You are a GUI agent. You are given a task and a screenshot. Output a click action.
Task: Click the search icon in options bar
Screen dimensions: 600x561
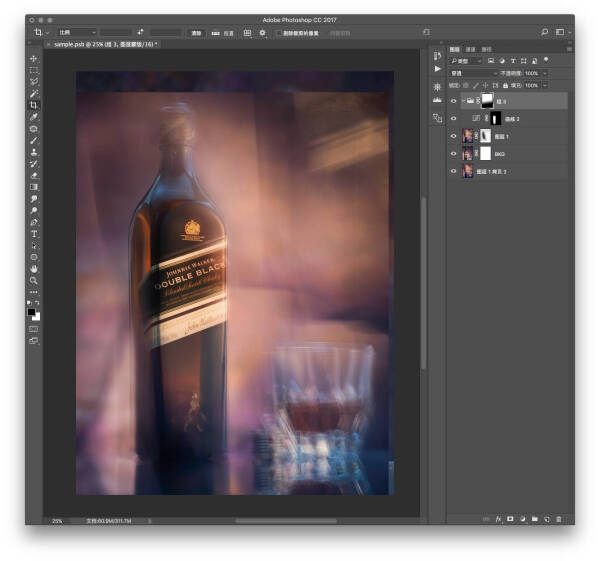click(545, 33)
